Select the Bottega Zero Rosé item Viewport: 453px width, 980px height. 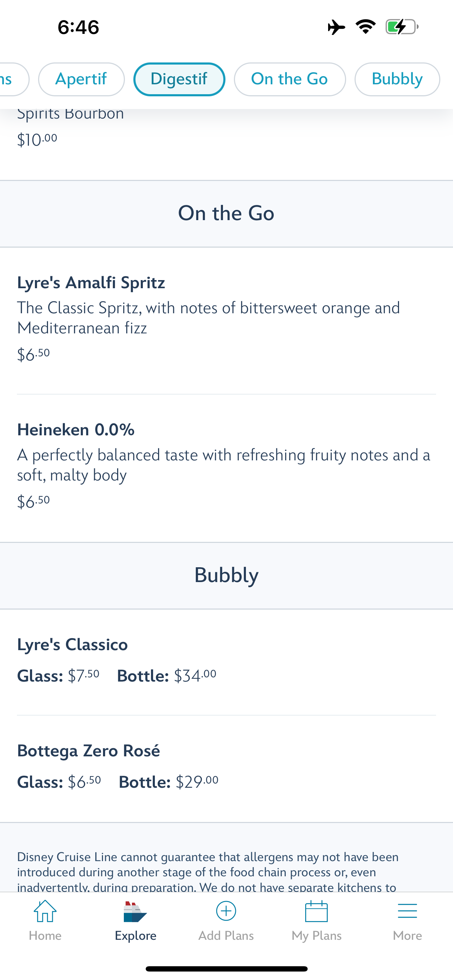click(x=89, y=751)
